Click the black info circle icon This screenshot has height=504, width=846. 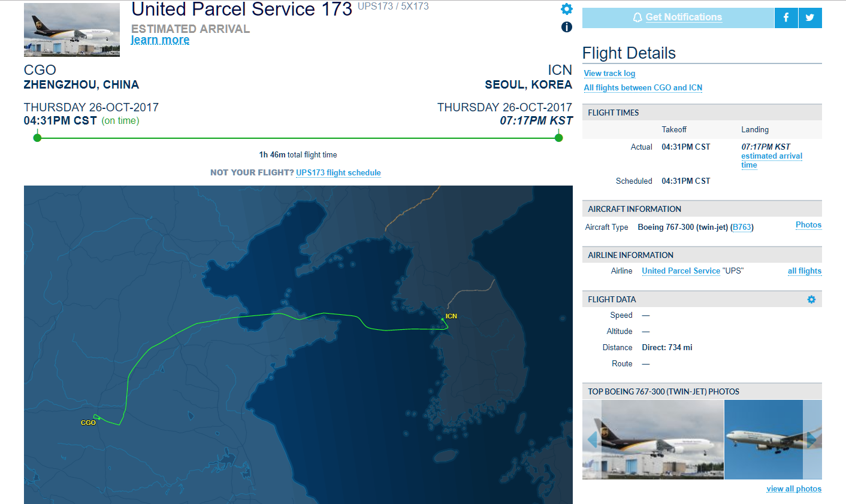click(567, 27)
